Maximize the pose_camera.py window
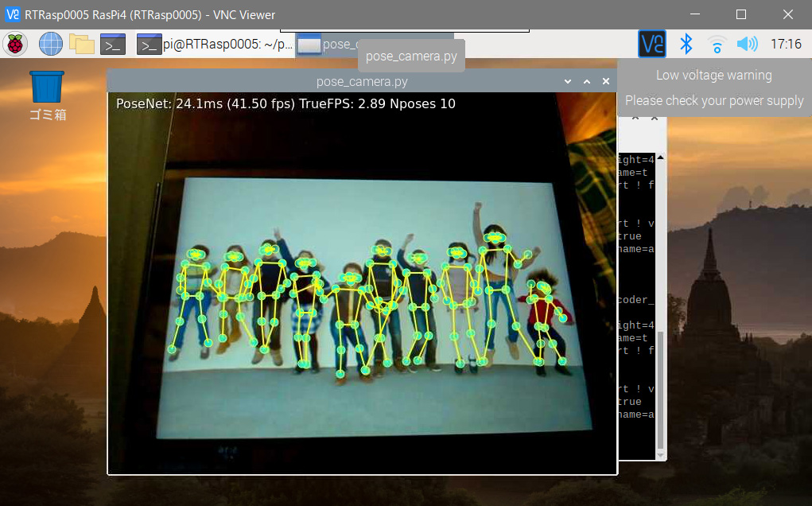This screenshot has width=812, height=506. (x=587, y=81)
